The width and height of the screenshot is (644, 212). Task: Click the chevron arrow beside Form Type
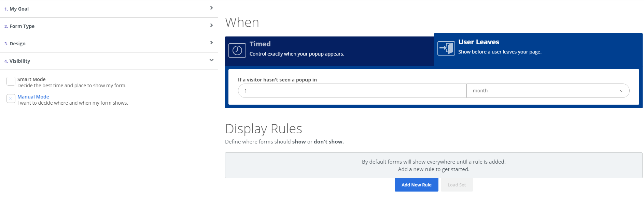[211, 25]
